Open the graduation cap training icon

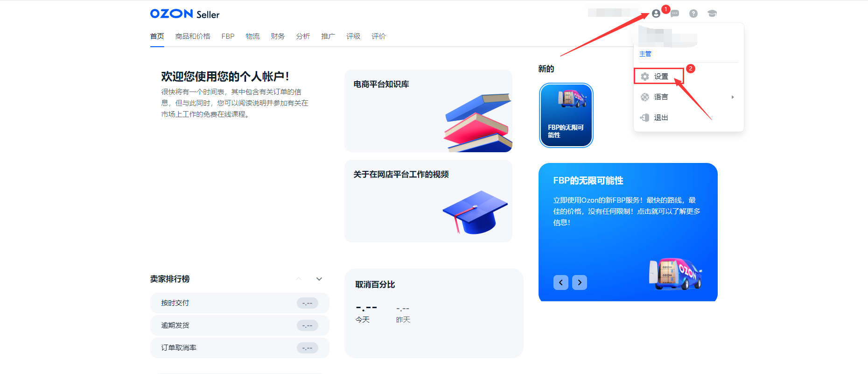tap(712, 14)
